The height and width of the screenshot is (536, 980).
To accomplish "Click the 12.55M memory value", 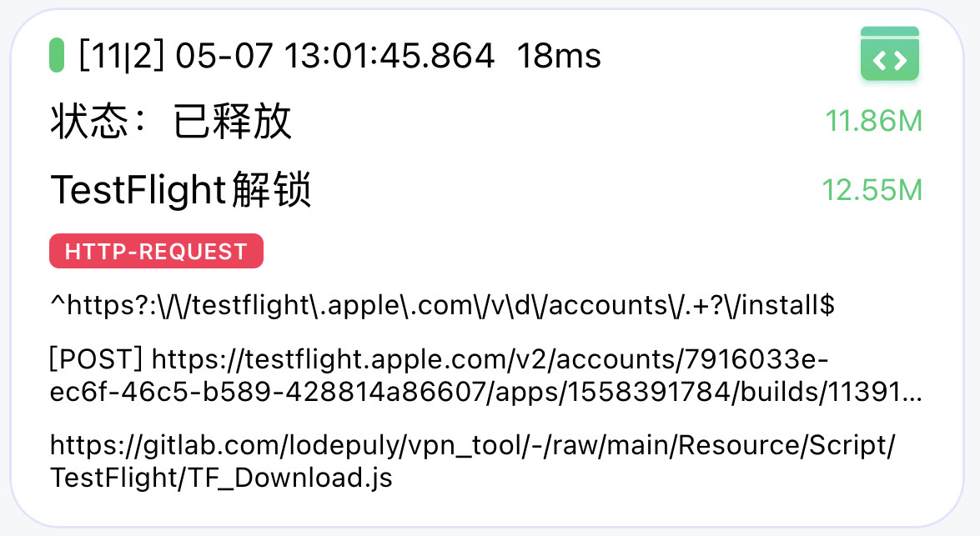I will 872,190.
